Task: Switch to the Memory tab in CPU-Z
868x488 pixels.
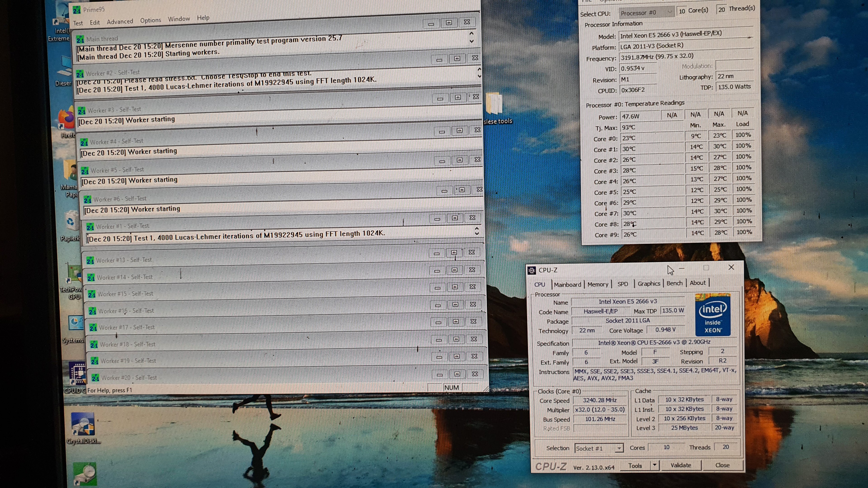Action: [598, 284]
